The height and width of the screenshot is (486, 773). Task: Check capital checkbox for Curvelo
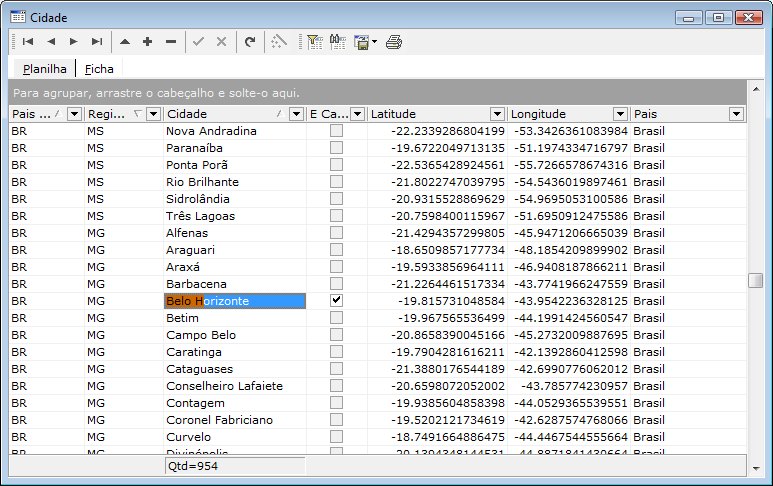(x=336, y=436)
